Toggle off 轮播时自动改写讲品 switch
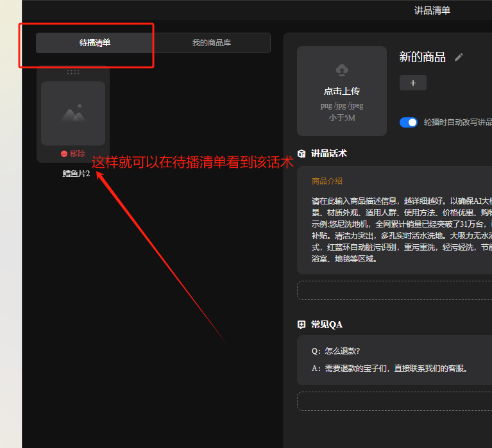This screenshot has width=492, height=448. pos(409,122)
